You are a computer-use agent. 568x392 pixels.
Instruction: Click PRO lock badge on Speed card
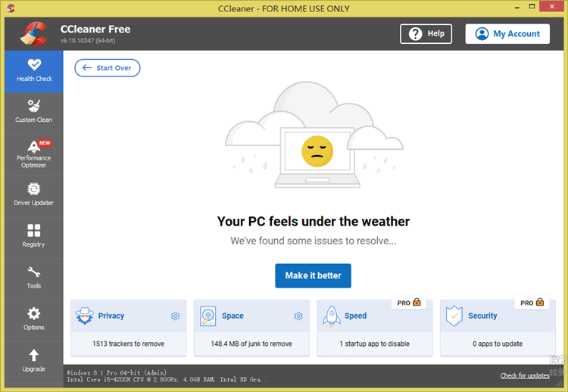coord(409,302)
